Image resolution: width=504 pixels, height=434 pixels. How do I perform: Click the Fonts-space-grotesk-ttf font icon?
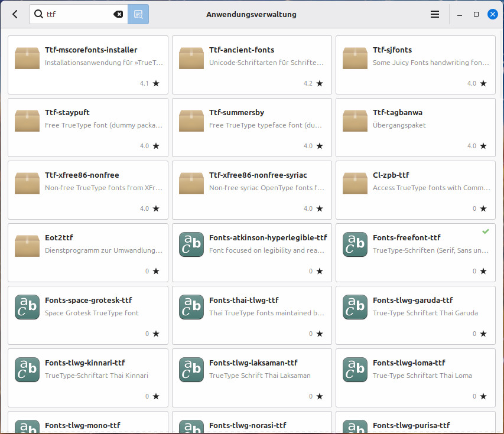tap(27, 307)
